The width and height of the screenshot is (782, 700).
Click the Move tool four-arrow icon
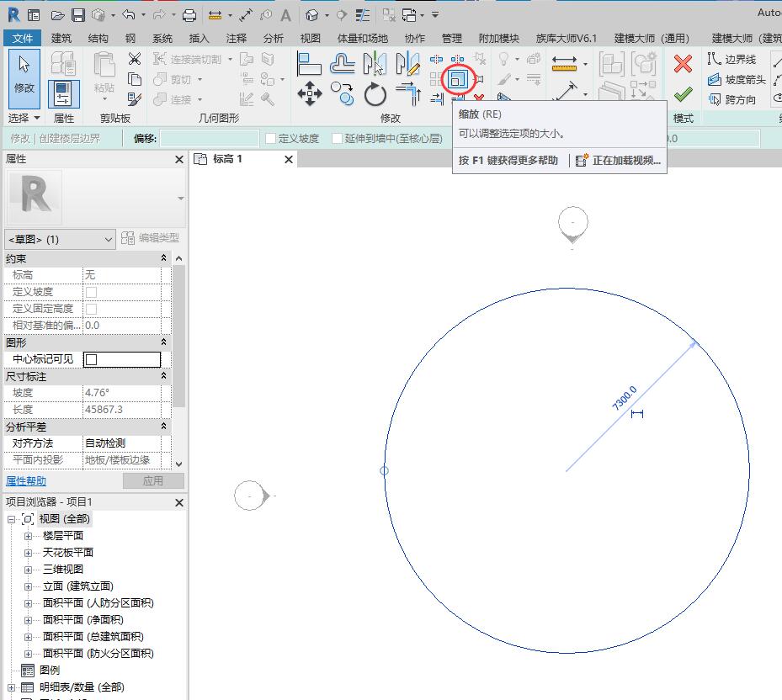(x=310, y=94)
